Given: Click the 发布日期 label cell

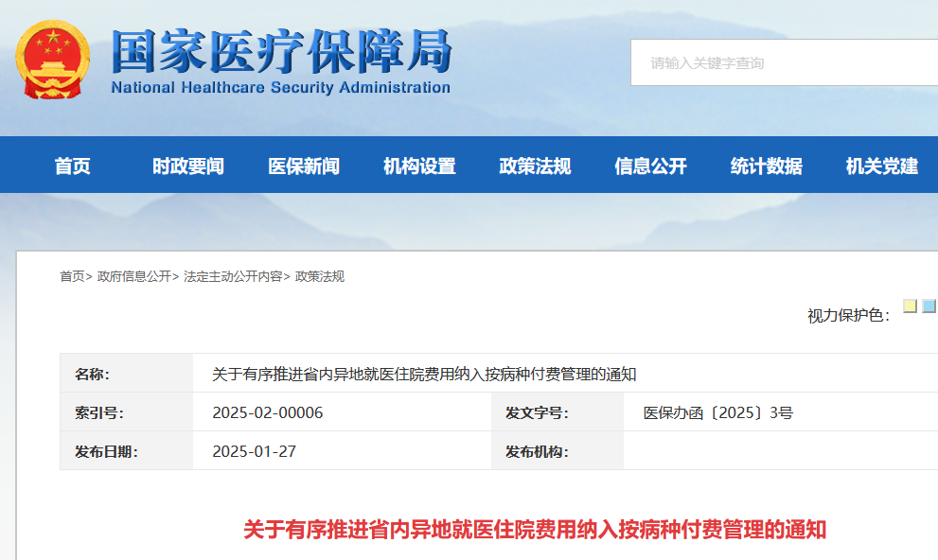Looking at the screenshot, I should (x=126, y=451).
